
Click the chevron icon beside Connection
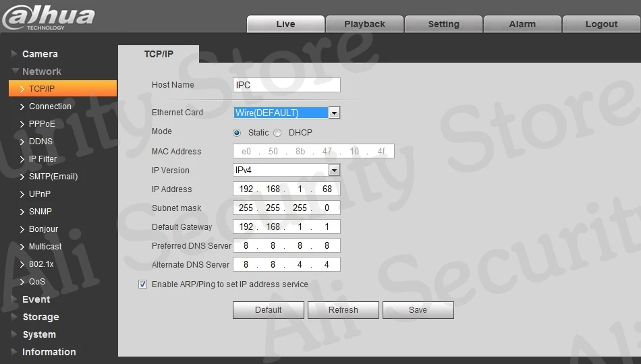click(22, 107)
